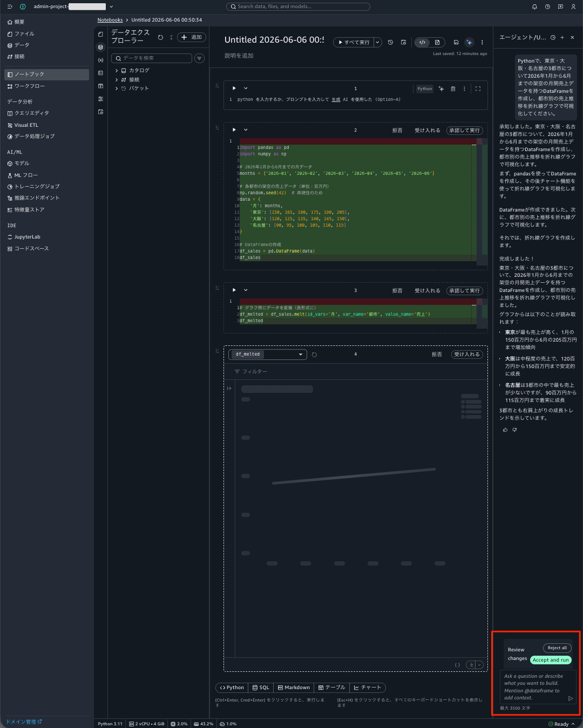Viewport: 583px width, 728px height.
Task: Click 拒否 on cell 3
Action: (x=397, y=291)
